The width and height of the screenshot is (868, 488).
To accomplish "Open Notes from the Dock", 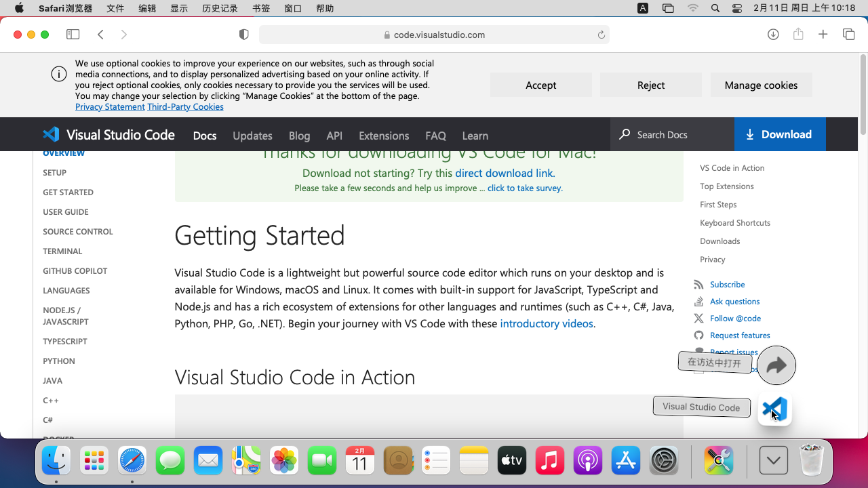I will (474, 462).
